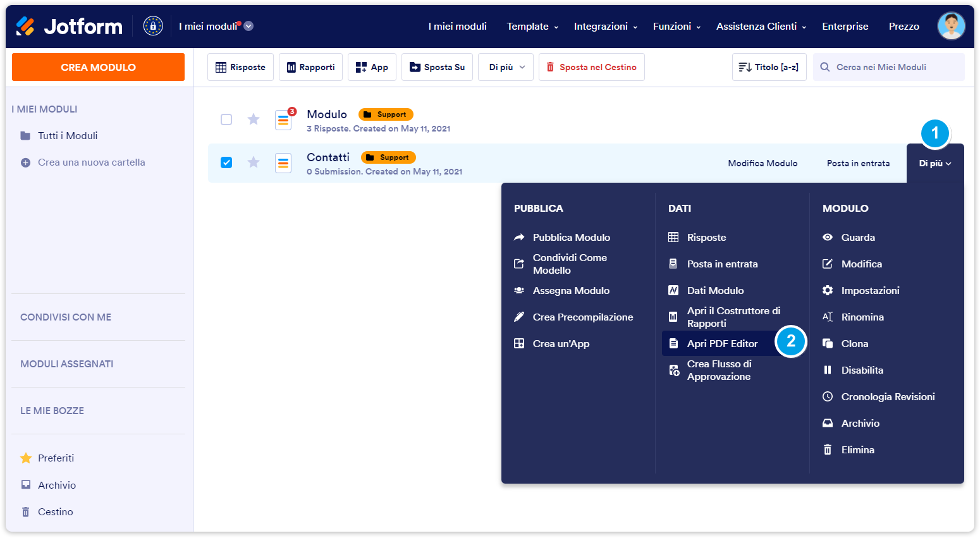980x538 pixels.
Task: Click the Dati Modulo icon
Action: pyautogui.click(x=673, y=291)
